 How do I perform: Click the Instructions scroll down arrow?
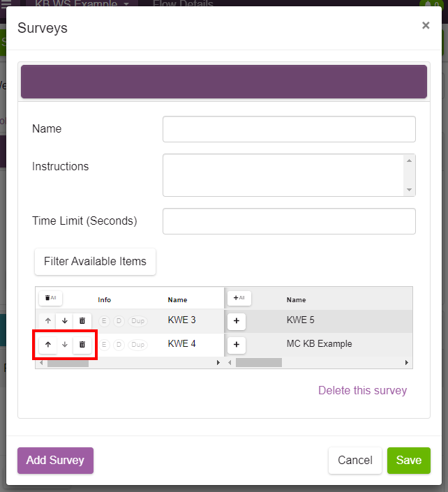tap(409, 190)
